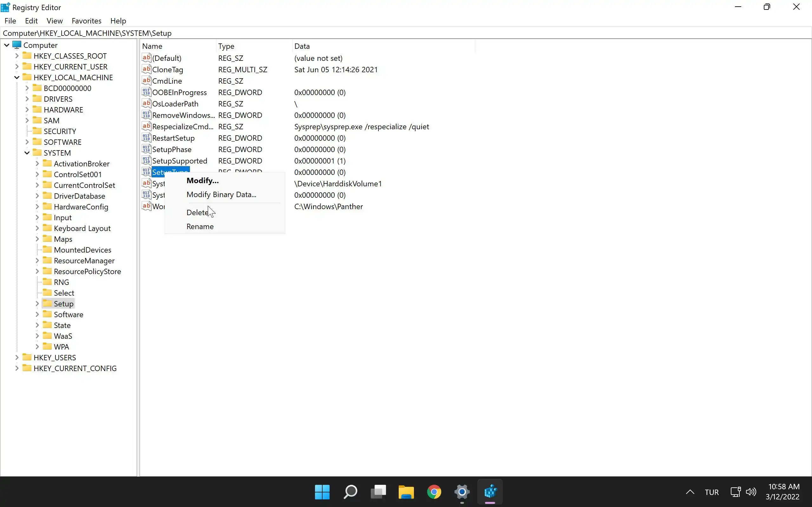Collapse the SYSTEM key node
This screenshot has height=507, width=812.
[x=27, y=153]
